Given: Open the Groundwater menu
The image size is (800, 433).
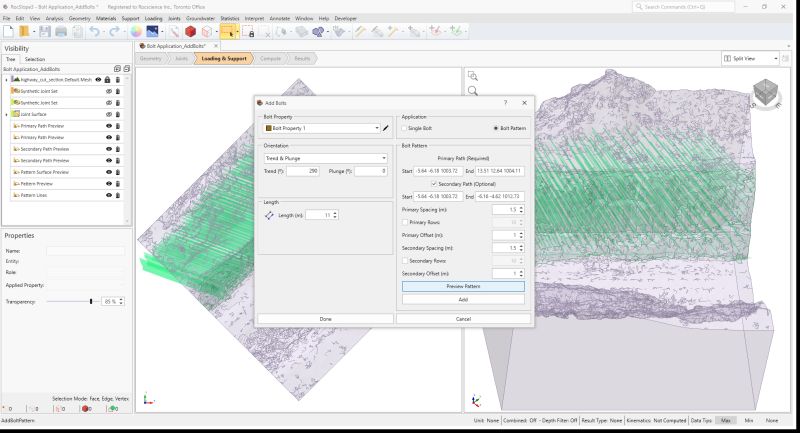Looking at the screenshot, I should pyautogui.click(x=201, y=18).
